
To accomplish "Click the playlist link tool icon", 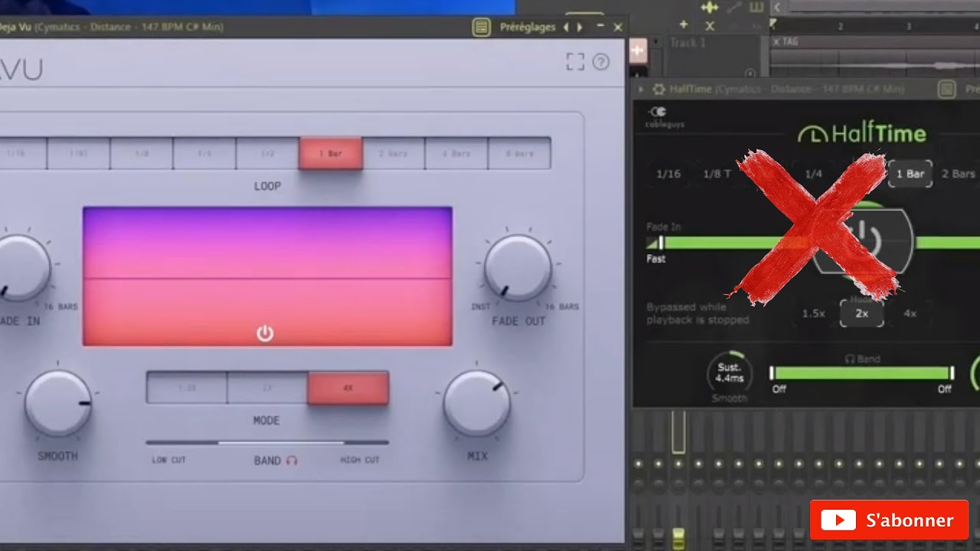I will tap(733, 8).
